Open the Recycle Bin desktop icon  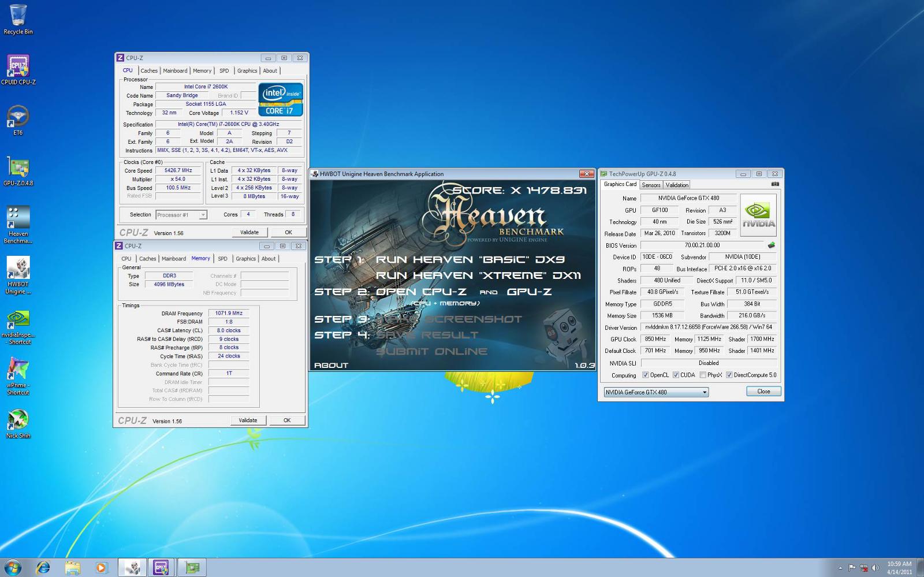(18, 20)
